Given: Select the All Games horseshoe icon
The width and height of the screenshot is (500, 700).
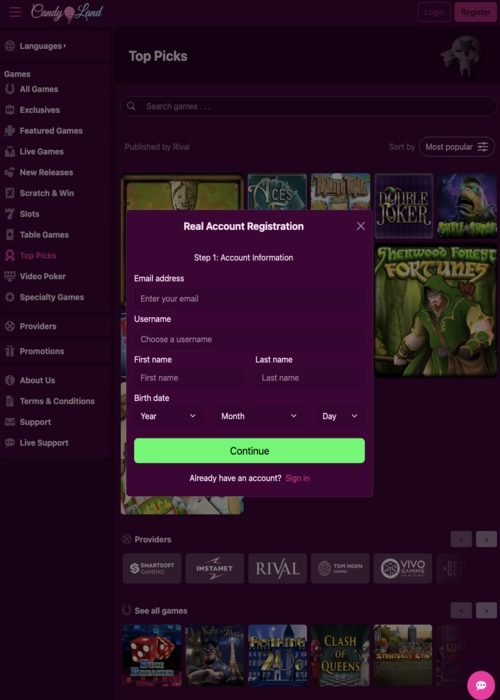Looking at the screenshot, I should click(x=10, y=89).
